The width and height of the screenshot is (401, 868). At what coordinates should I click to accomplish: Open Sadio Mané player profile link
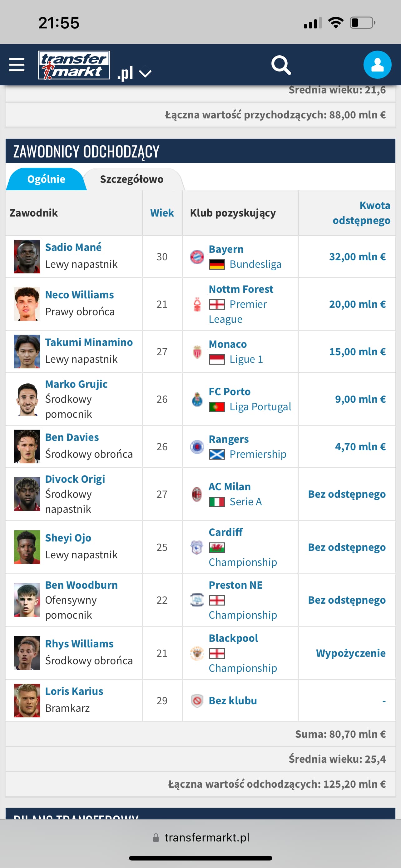pyautogui.click(x=73, y=247)
